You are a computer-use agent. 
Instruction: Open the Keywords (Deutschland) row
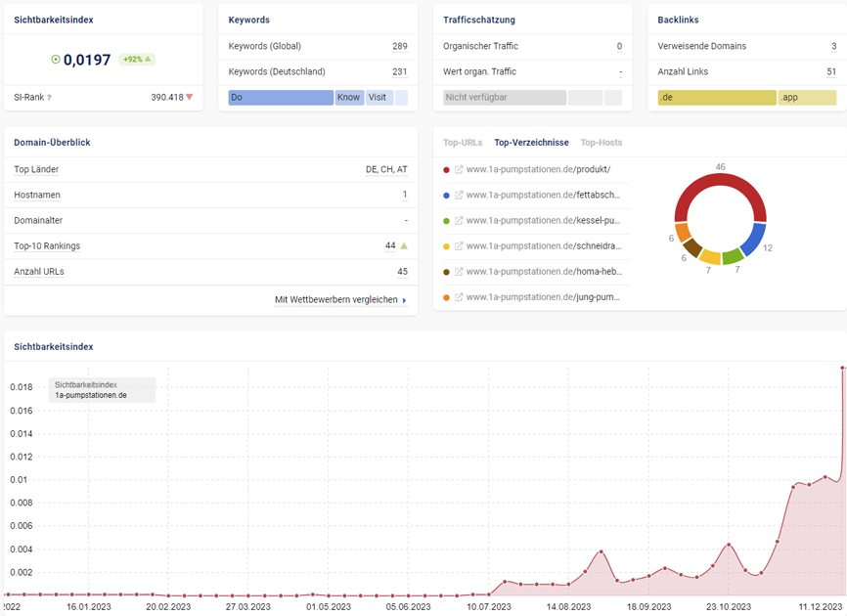pyautogui.click(x=318, y=71)
